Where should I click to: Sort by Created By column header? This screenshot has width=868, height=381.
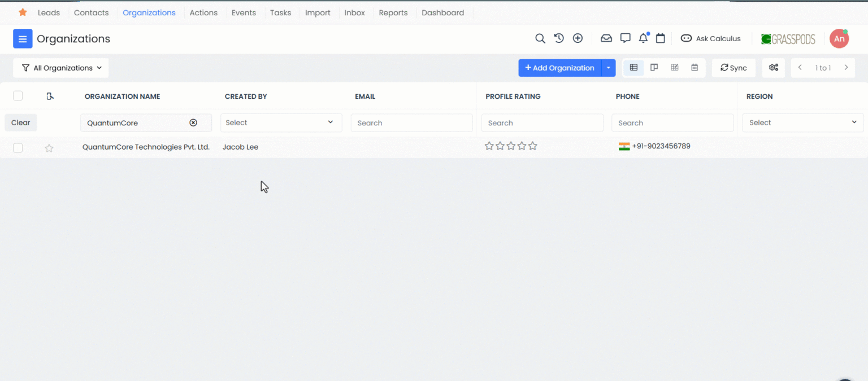(x=246, y=97)
